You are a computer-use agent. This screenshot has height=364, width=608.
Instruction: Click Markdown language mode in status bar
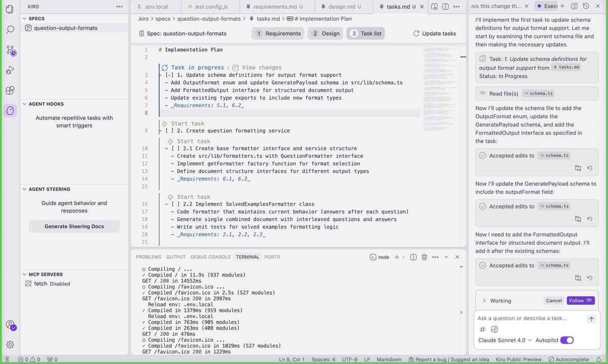389,359
